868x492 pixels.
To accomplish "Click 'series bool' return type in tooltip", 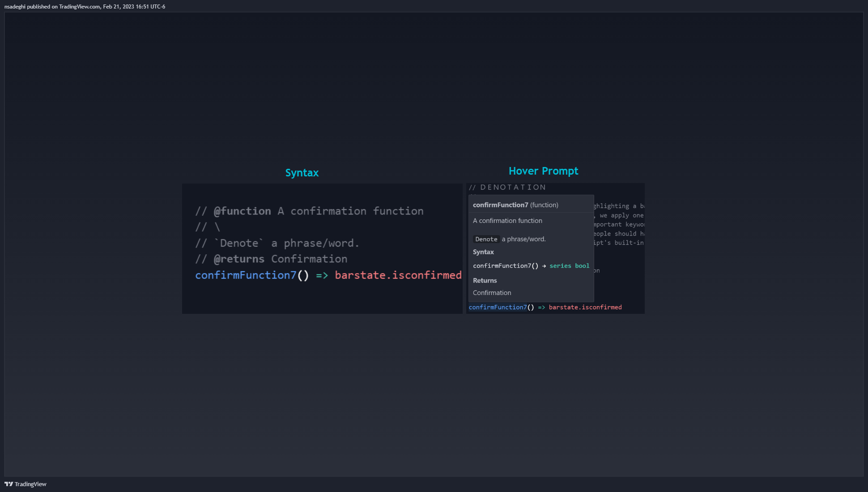I will tap(569, 265).
